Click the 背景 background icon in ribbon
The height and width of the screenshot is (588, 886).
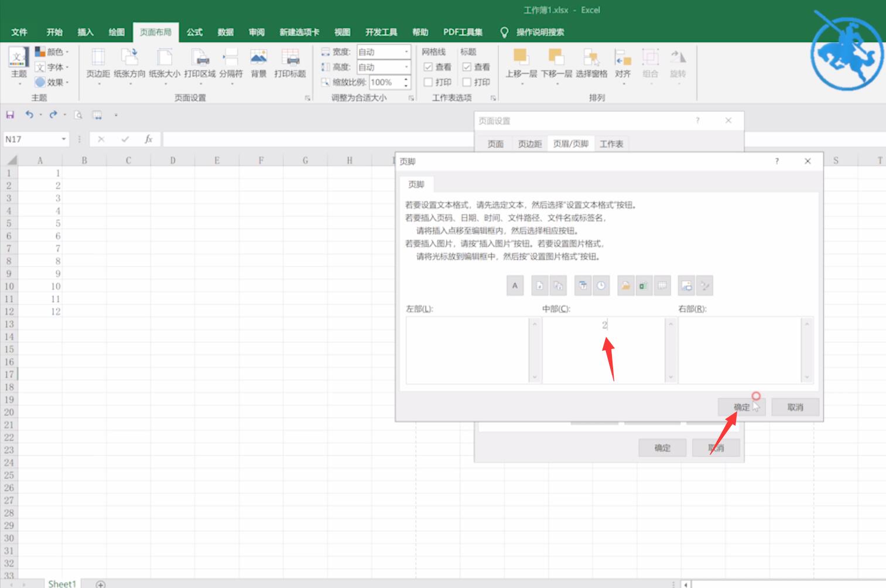259,63
